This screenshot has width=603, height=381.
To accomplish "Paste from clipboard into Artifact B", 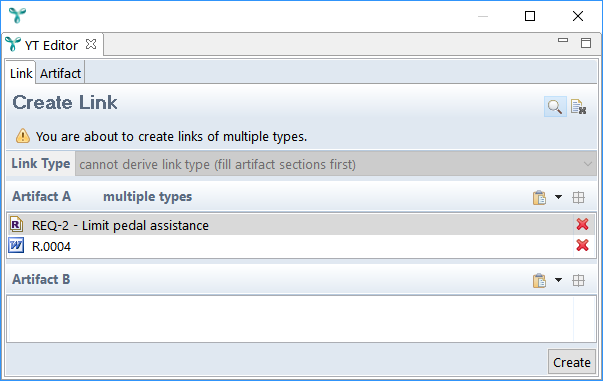I will coord(539,280).
